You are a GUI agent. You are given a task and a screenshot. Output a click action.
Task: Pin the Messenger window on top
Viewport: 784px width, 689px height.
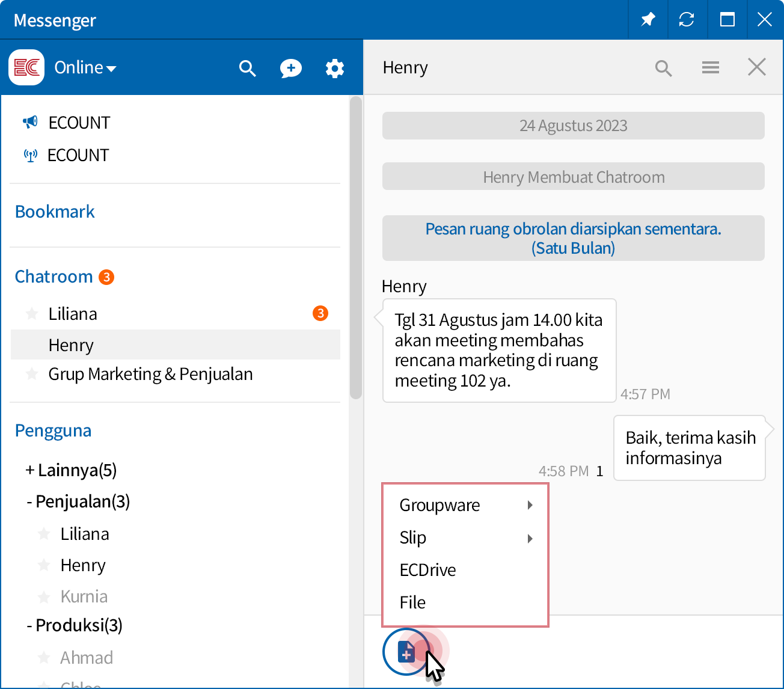648,20
